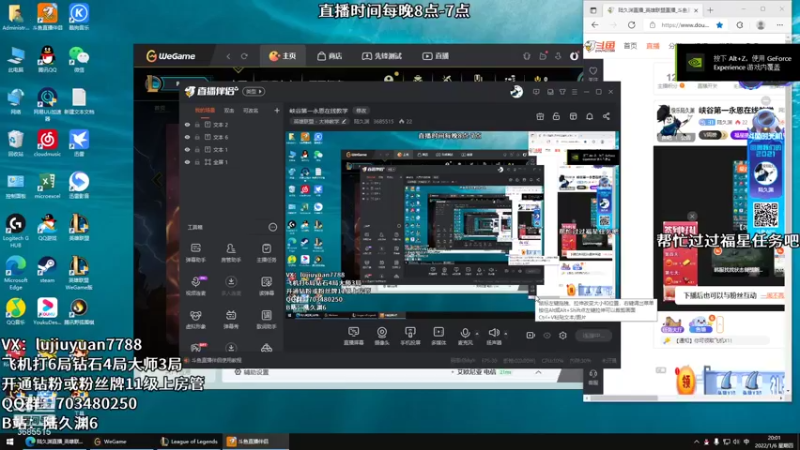Collapse the WeGame server selector chevron
The width and height of the screenshot is (800, 450).
(x=538, y=372)
